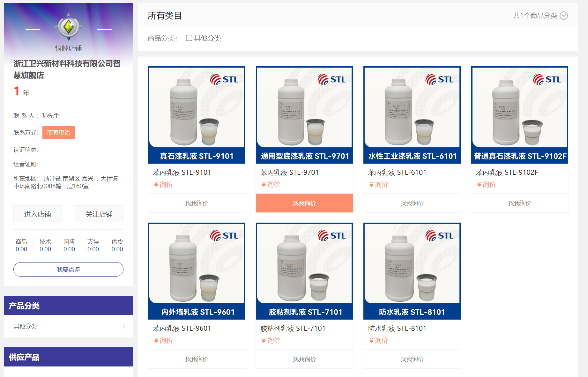This screenshot has height=377, width=588.
Task: Open the 内外墙乳液 STL-9601 product image
Action: click(x=197, y=271)
